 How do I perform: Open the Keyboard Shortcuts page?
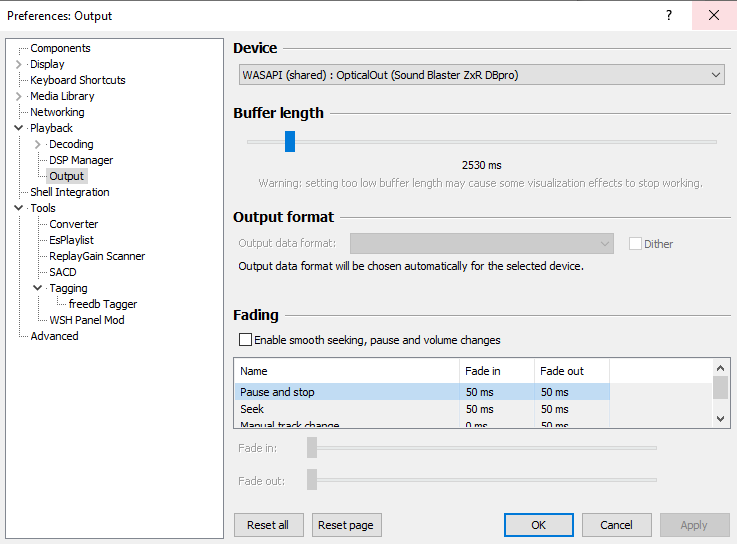click(x=77, y=80)
